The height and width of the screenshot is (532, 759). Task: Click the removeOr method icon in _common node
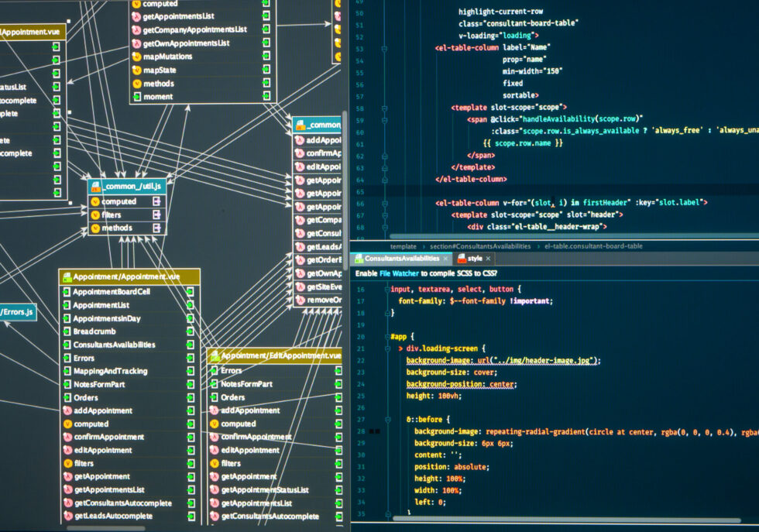click(301, 300)
